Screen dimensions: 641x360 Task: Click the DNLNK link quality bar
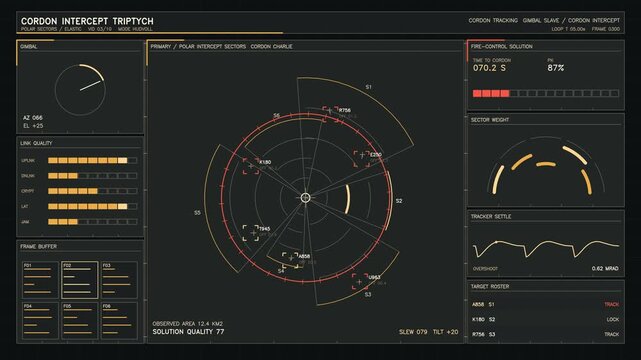(x=92, y=176)
